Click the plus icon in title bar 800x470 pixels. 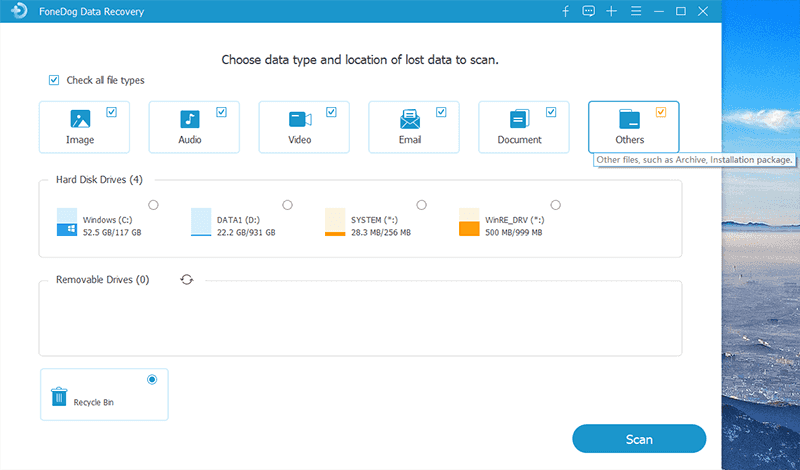point(611,11)
